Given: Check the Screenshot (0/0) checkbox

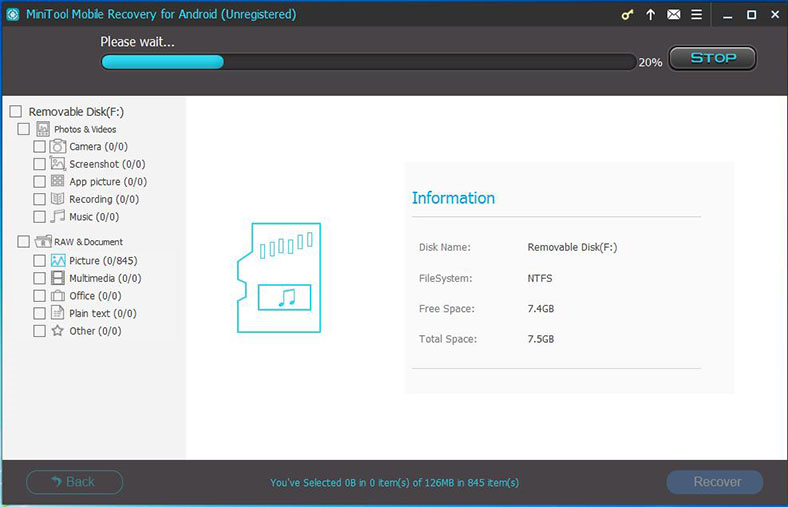Looking at the screenshot, I should click(39, 164).
